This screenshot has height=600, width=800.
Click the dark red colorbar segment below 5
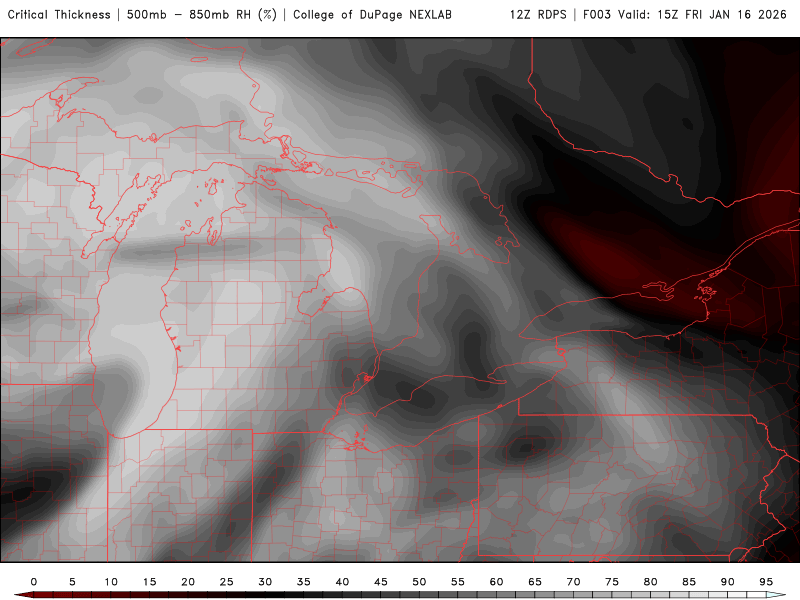(53, 595)
